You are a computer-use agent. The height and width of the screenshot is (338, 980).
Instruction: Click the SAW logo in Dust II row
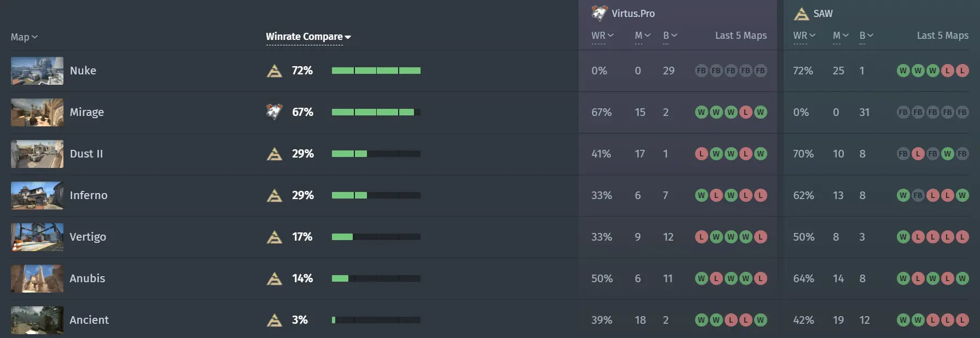click(274, 154)
